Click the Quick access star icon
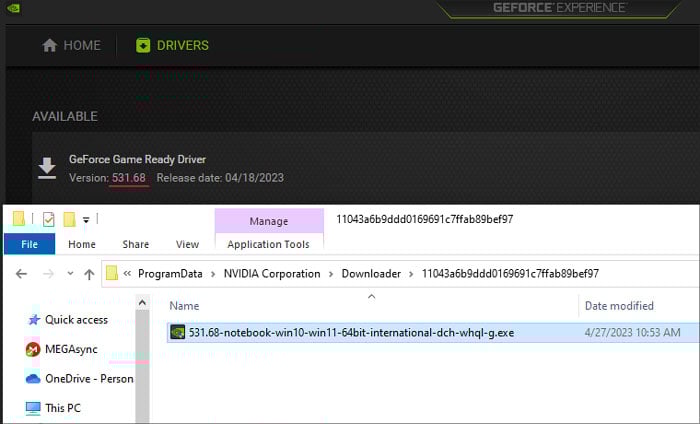 coord(34,320)
